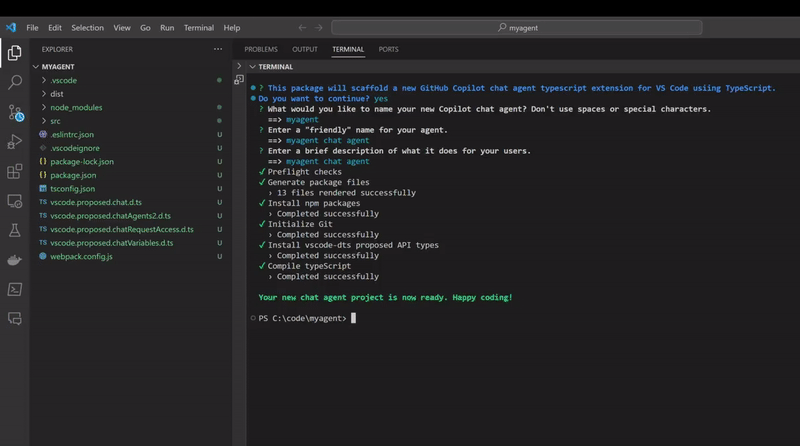Screen dimensions: 800x446
Task: Open the Help menu
Action: coord(232,28)
